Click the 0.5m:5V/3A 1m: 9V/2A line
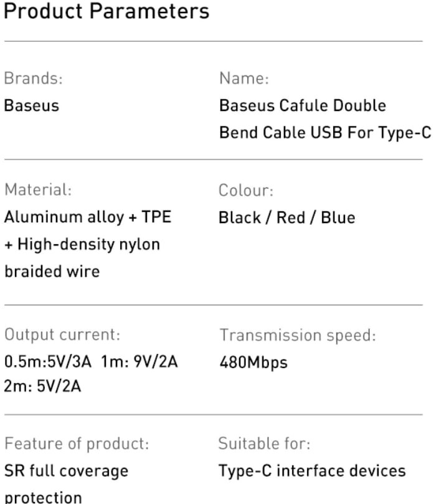Screen dimensions: 439x504 point(91,361)
